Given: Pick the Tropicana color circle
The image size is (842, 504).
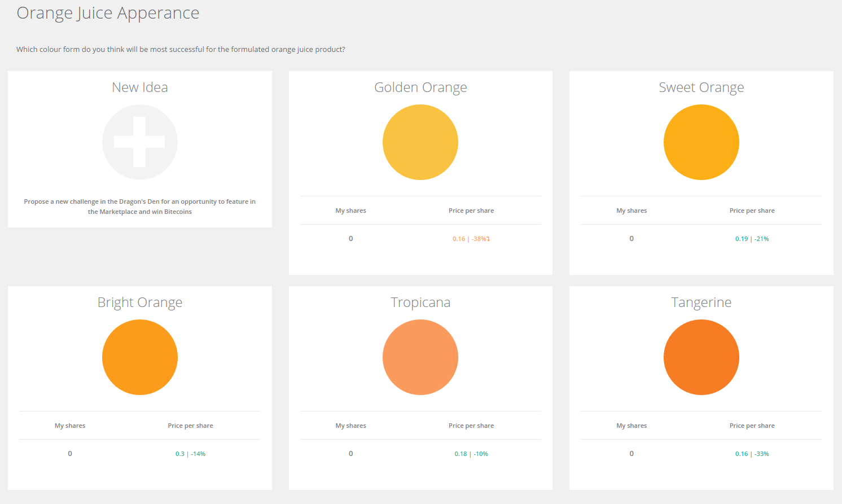Looking at the screenshot, I should (x=420, y=357).
